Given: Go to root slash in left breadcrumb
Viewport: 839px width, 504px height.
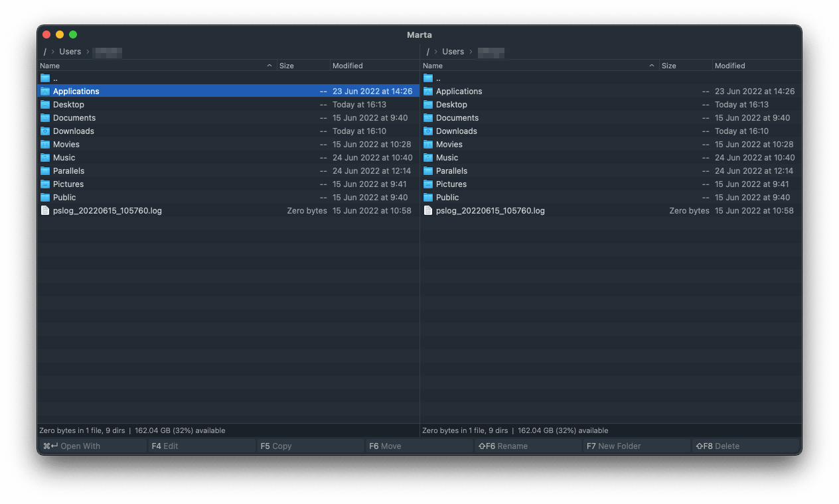Looking at the screenshot, I should pos(45,52).
